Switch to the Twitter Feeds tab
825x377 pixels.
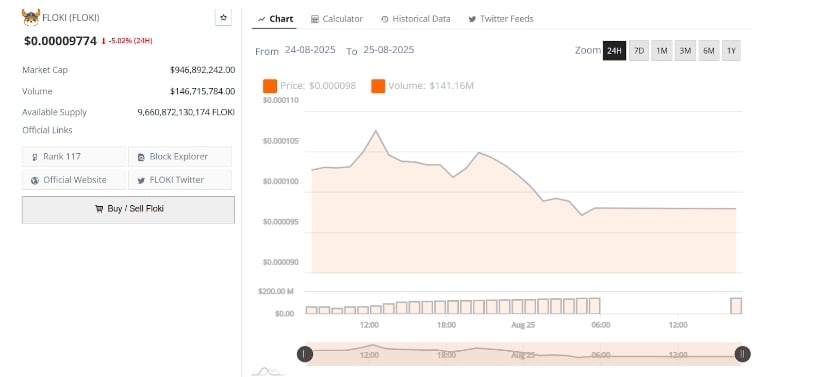(x=501, y=18)
